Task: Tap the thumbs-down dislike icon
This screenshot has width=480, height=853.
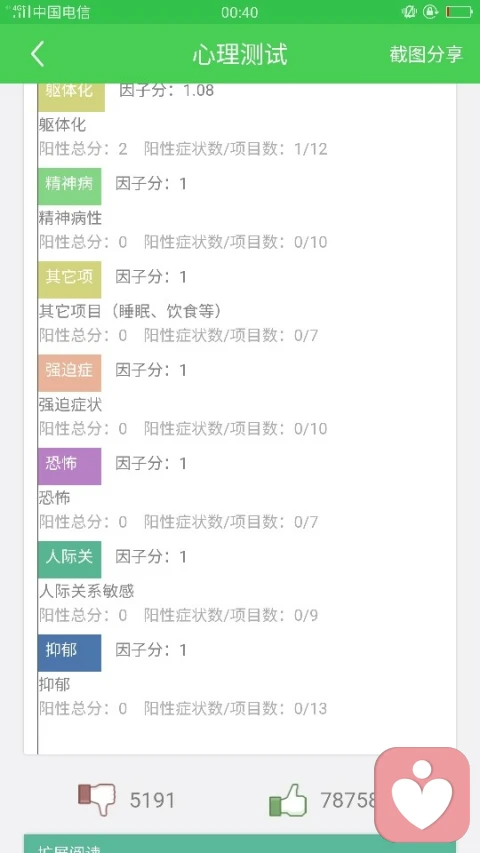Action: (x=97, y=799)
